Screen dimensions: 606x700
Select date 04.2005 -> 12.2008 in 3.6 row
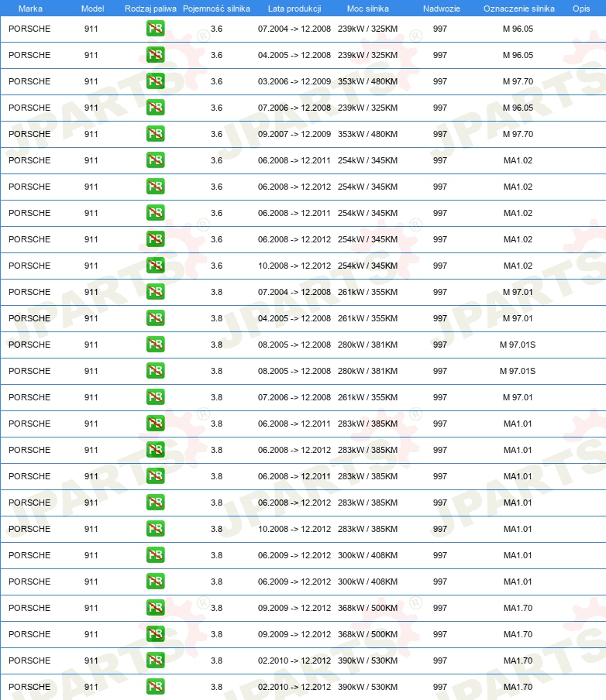294,55
